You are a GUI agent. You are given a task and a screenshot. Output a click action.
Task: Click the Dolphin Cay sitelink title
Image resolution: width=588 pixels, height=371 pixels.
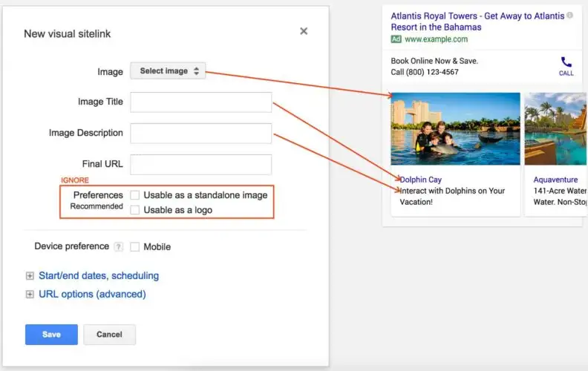point(421,180)
